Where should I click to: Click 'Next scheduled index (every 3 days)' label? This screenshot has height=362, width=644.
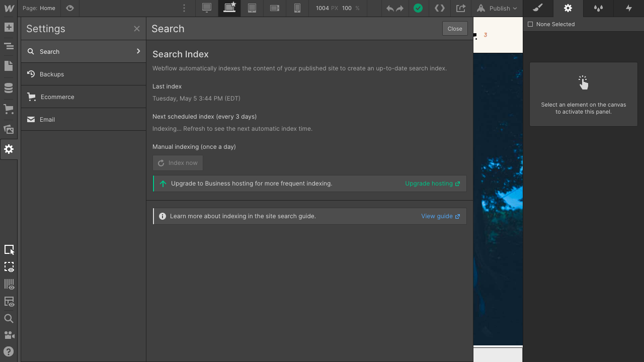click(205, 117)
